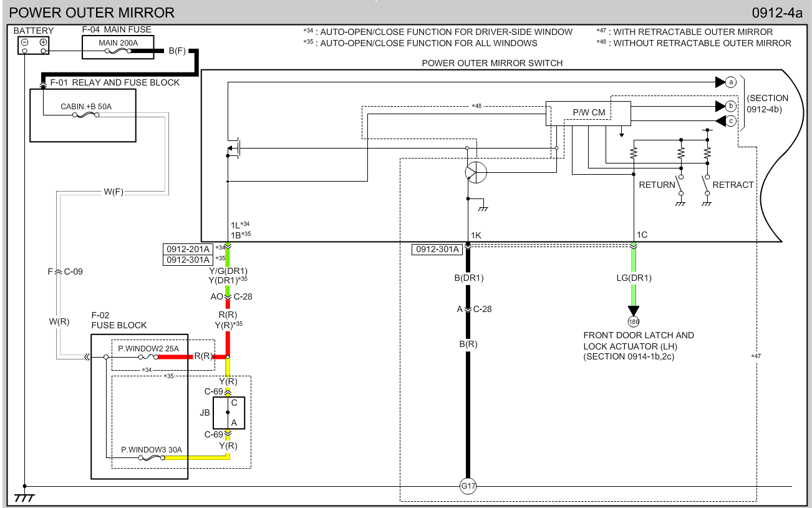812x508 pixels.
Task: Click the JB junction block box
Action: point(228,413)
